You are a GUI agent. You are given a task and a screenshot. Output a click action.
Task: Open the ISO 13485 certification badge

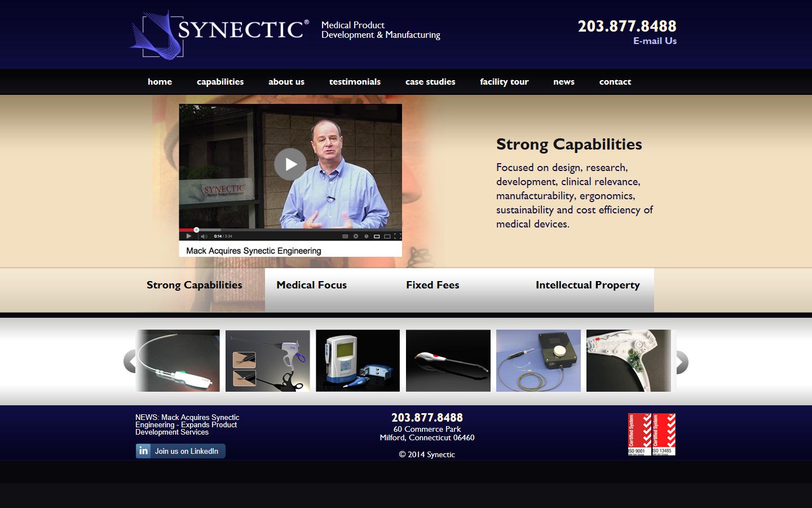coord(664,434)
